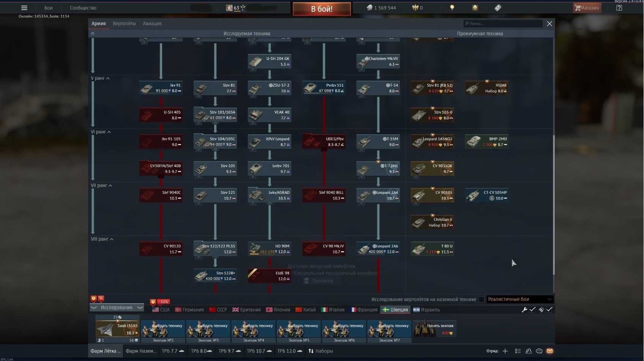The width and height of the screenshot is (644, 361).
Task: Collapse V ранг section
Action: (100, 78)
